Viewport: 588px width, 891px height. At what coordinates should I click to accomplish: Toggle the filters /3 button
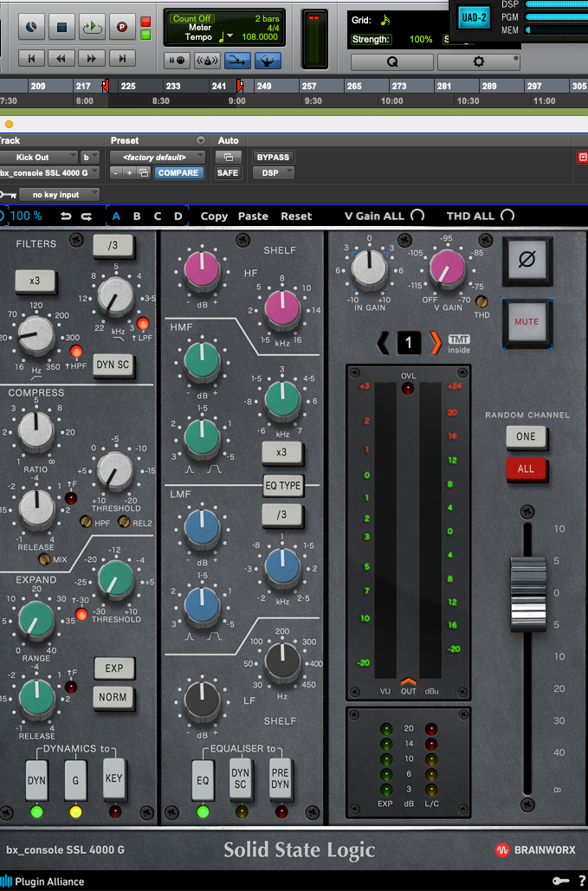pos(113,246)
